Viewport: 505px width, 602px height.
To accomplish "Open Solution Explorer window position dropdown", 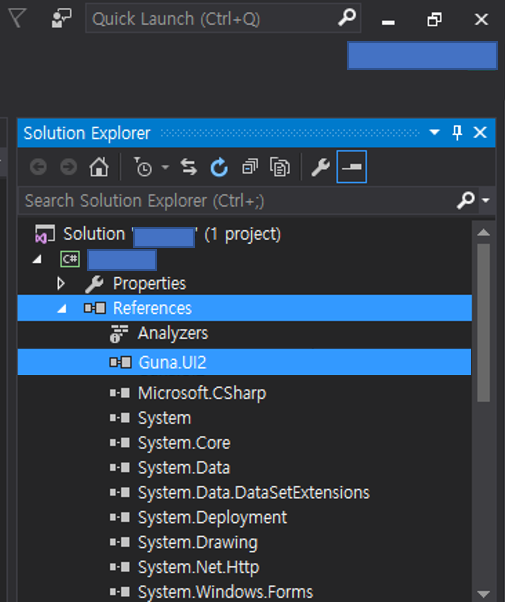I will [x=434, y=132].
